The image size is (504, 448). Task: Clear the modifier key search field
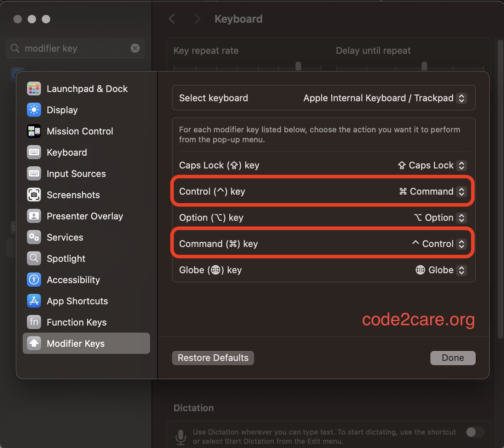click(135, 48)
